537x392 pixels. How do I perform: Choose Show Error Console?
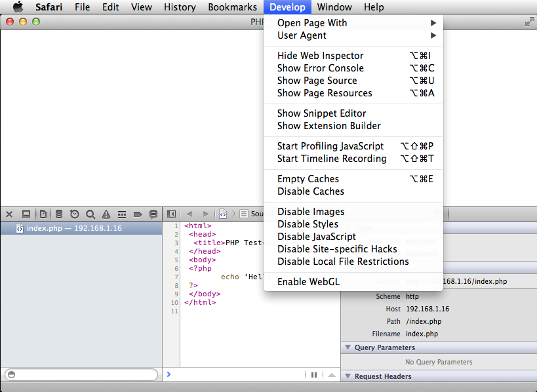pyautogui.click(x=353, y=68)
